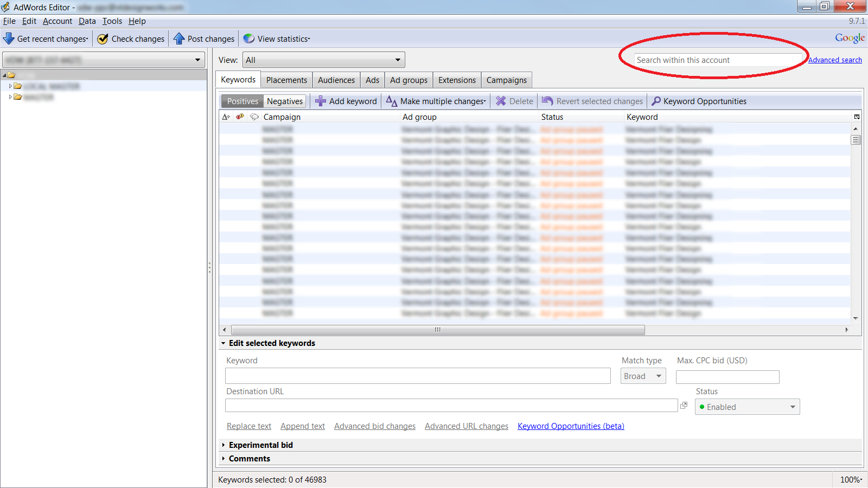This screenshot has height=488, width=868.
Task: Open the Edit menu
Action: [x=29, y=21]
